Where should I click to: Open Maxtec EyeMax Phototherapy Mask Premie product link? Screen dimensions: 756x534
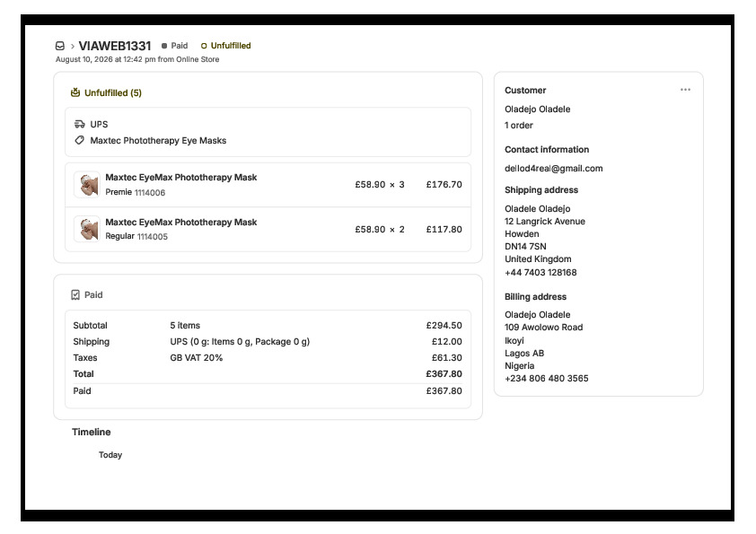[180, 178]
